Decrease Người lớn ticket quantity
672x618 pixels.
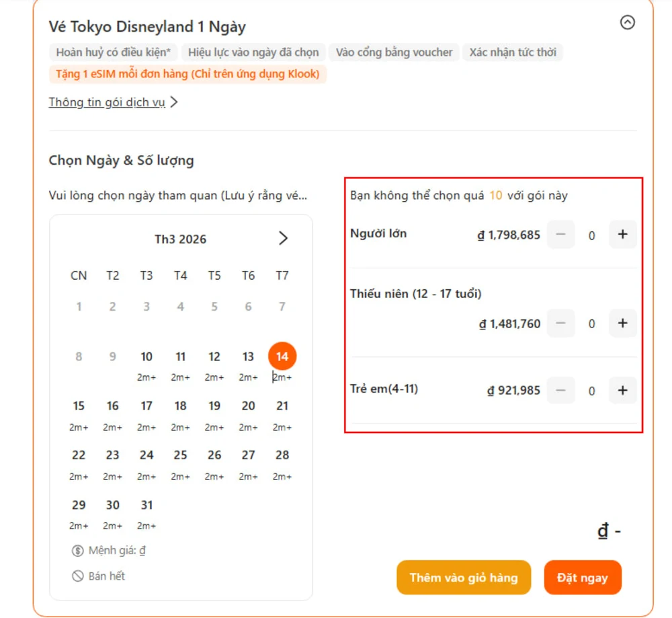click(560, 235)
